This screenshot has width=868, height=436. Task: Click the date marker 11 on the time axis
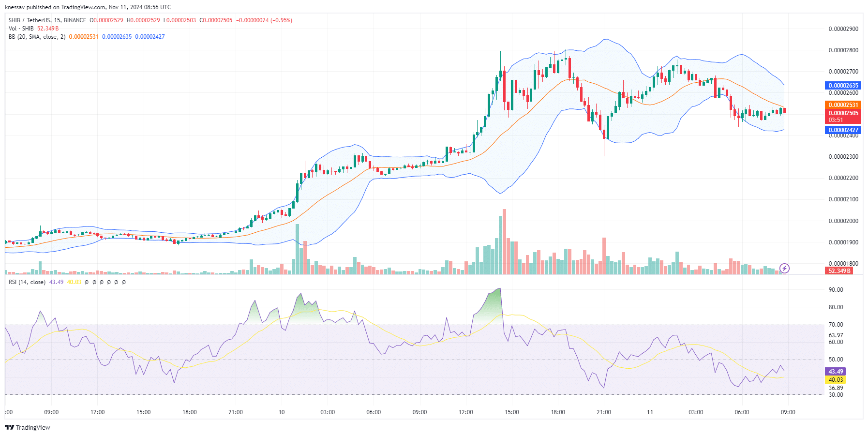650,412
